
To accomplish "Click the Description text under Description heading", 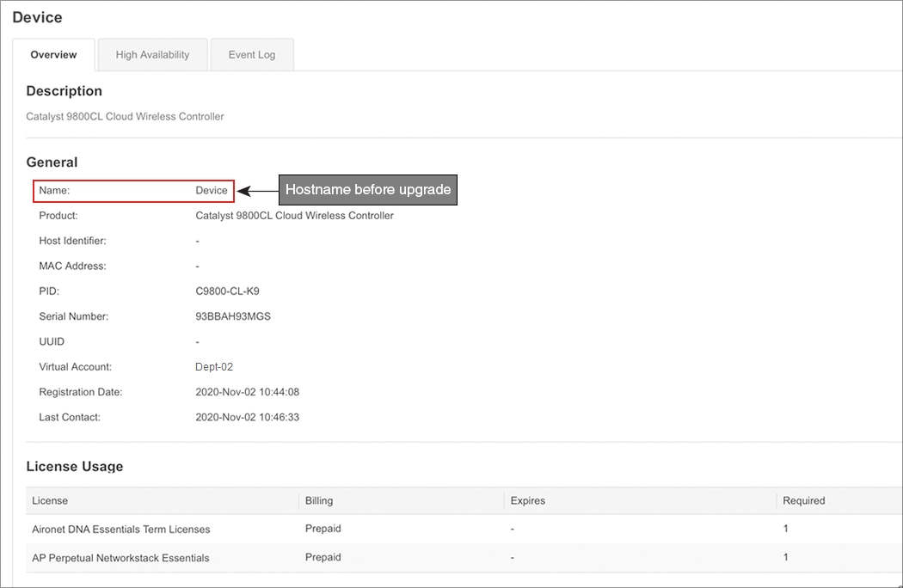I will click(125, 116).
